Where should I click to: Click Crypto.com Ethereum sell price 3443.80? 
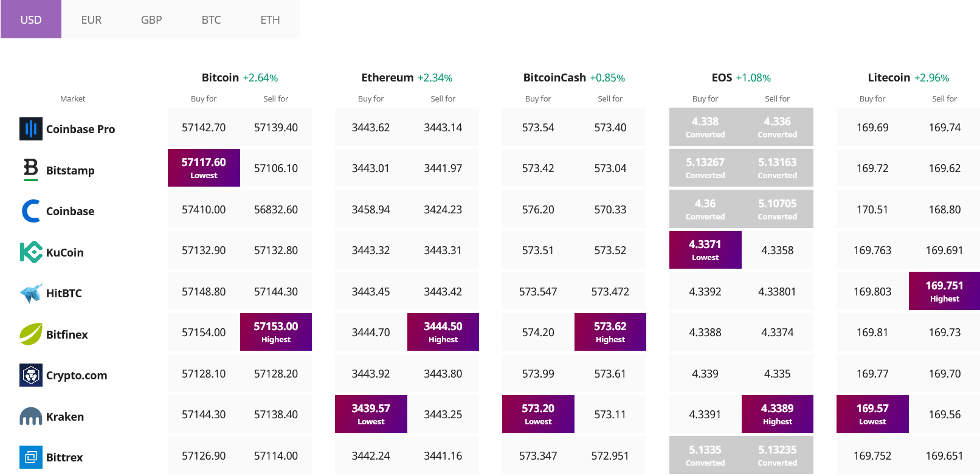click(443, 374)
